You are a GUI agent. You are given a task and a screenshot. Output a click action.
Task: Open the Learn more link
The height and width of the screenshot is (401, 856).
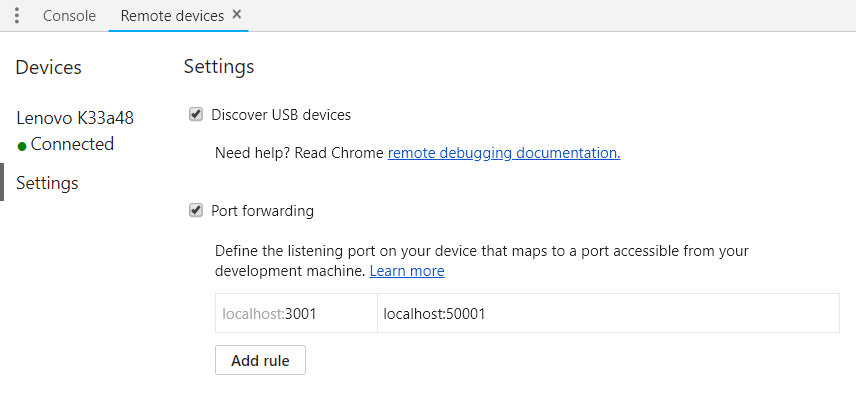[407, 271]
